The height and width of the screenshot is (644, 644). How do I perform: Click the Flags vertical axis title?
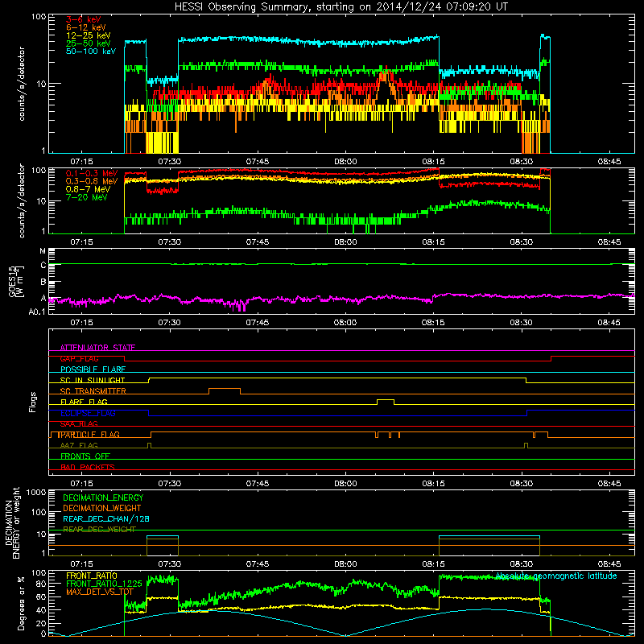pyautogui.click(x=33, y=402)
